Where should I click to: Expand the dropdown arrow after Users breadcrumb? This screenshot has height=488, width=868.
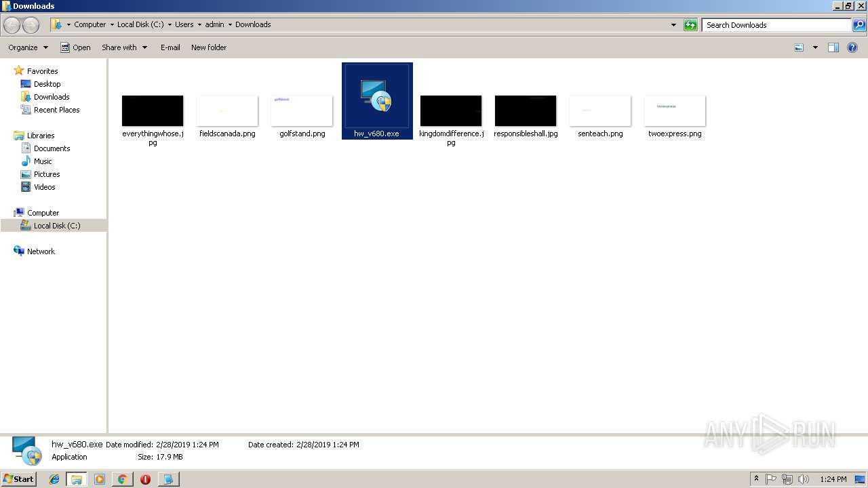pos(199,25)
